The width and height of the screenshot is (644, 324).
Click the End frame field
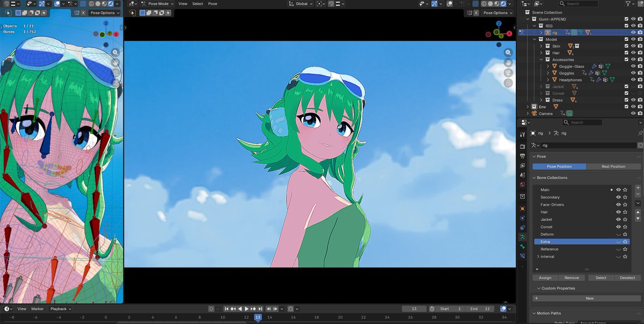[480, 309]
